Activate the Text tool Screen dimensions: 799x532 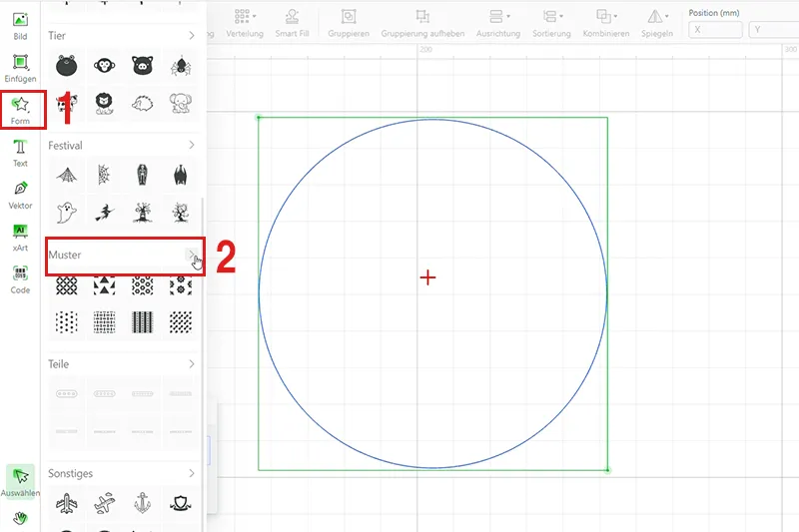[20, 153]
